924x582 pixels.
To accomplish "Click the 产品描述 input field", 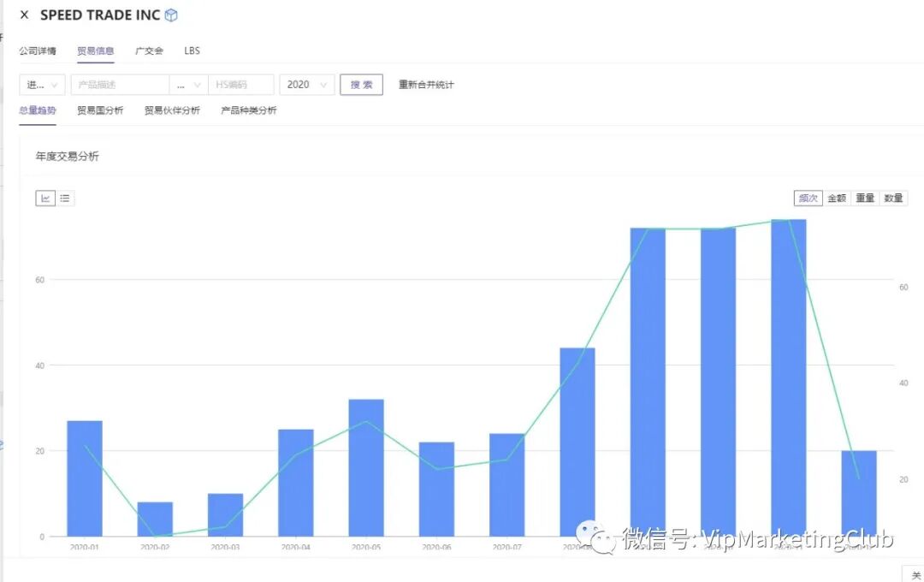I will 121,85.
